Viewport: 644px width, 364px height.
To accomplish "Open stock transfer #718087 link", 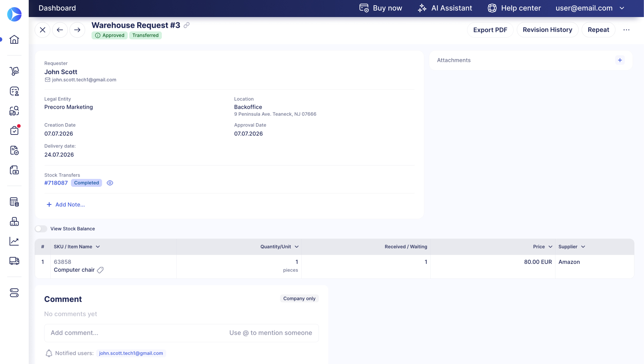I will (x=56, y=183).
